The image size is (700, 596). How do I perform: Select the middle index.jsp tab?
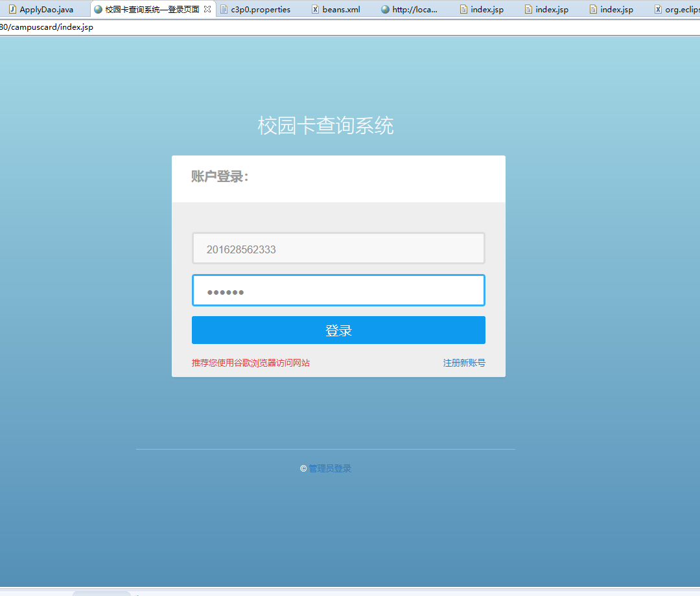[x=546, y=9]
